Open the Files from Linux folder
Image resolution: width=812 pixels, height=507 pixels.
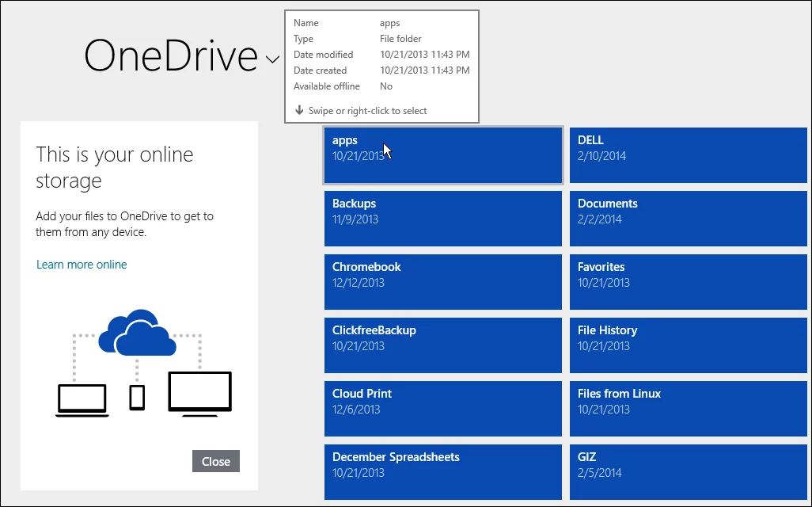tap(687, 408)
